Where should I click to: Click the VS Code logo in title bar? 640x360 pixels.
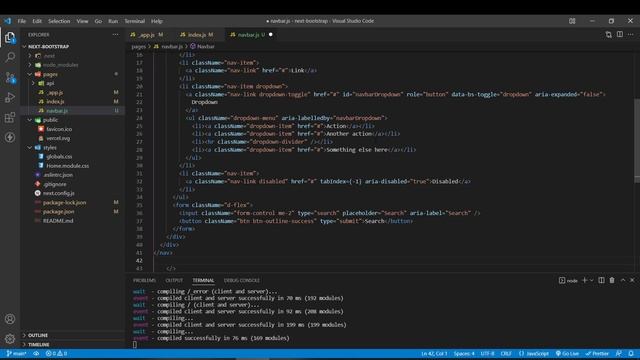[7, 21]
